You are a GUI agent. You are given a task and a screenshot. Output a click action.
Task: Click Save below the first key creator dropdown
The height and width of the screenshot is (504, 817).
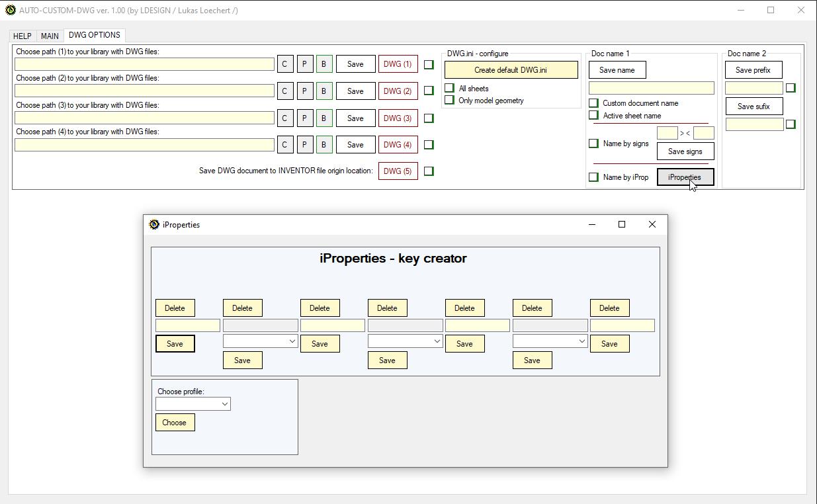coord(242,360)
